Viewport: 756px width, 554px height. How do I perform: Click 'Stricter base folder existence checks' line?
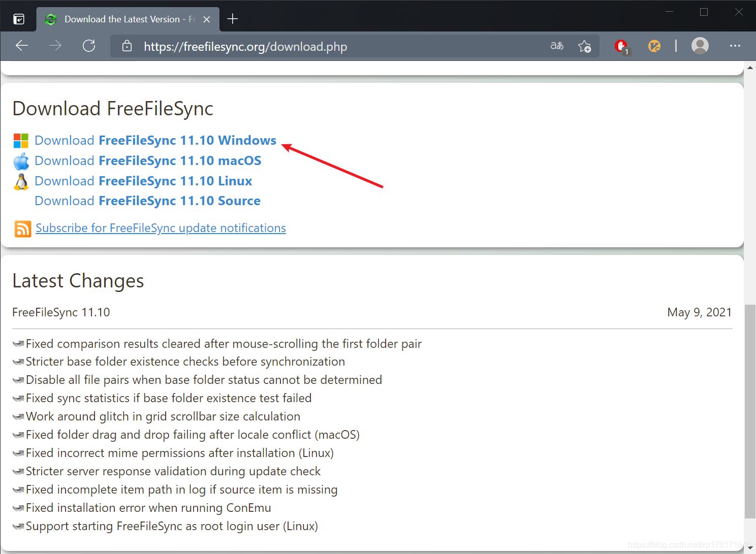[185, 362]
